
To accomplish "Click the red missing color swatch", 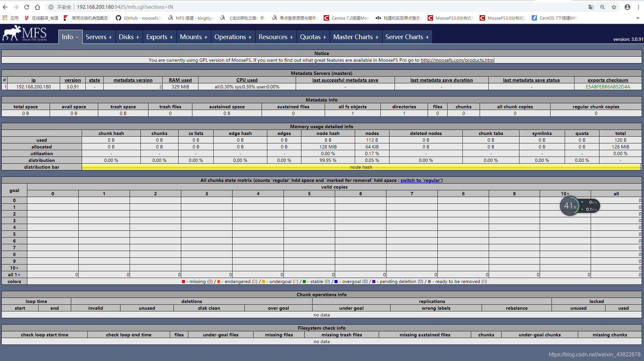I will [x=183, y=282].
